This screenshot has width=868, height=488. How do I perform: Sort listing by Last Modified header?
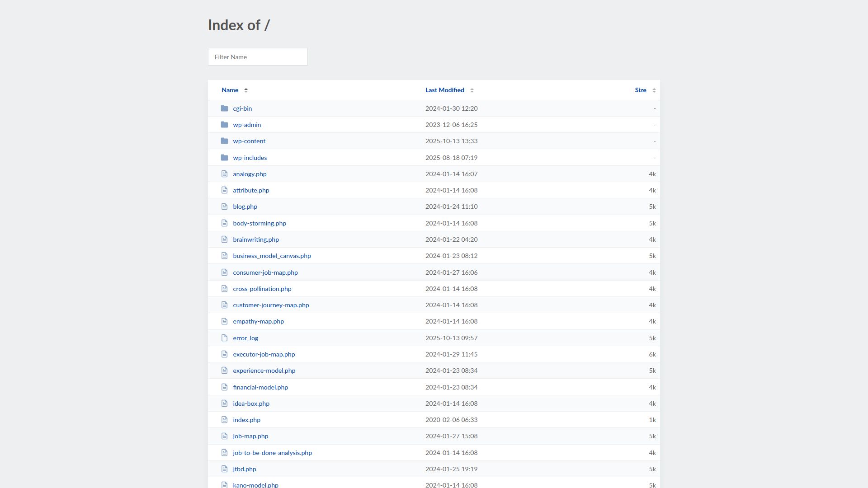[444, 90]
